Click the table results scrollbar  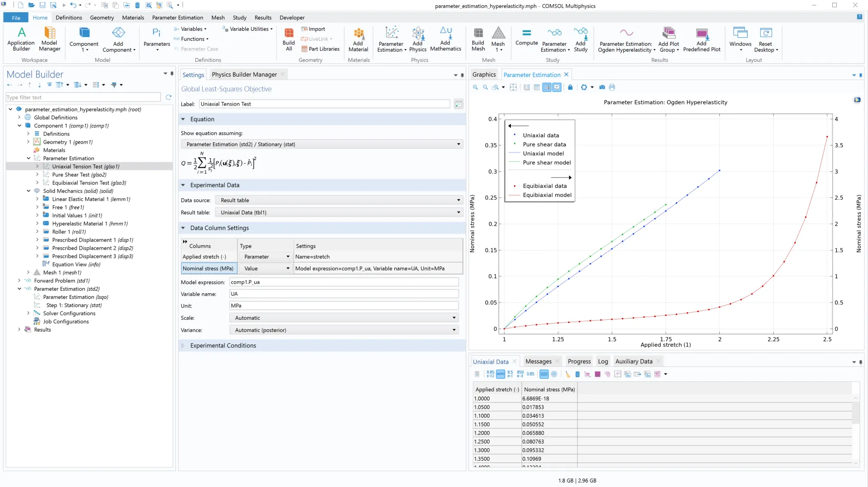(856, 412)
